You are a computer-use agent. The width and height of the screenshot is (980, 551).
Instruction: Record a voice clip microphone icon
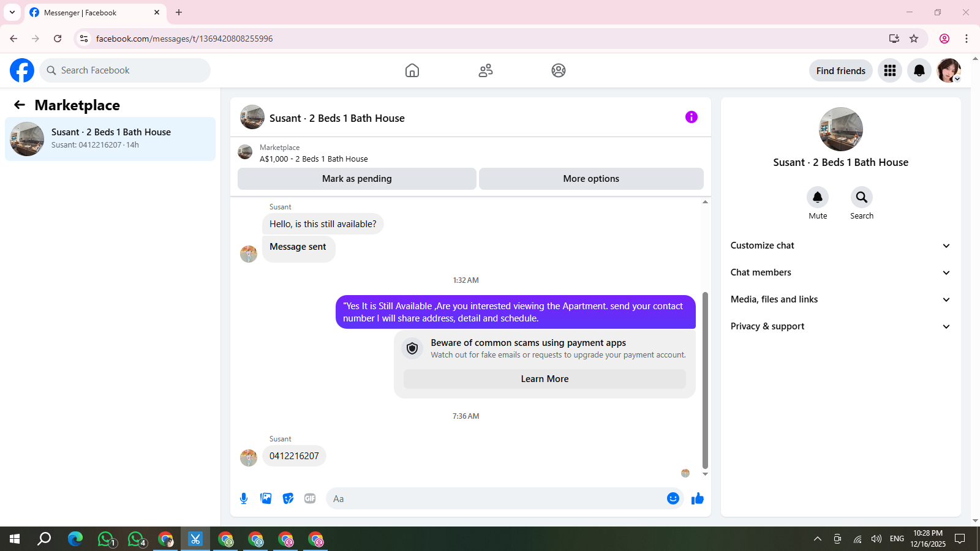pyautogui.click(x=244, y=498)
